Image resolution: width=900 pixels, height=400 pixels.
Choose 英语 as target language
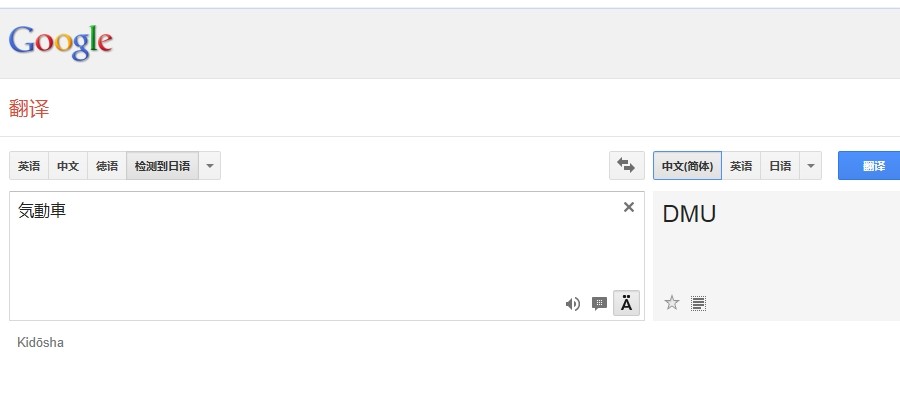(x=741, y=166)
